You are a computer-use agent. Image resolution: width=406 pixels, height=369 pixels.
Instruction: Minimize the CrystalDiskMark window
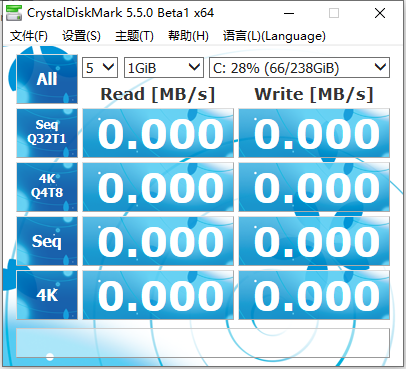click(289, 13)
